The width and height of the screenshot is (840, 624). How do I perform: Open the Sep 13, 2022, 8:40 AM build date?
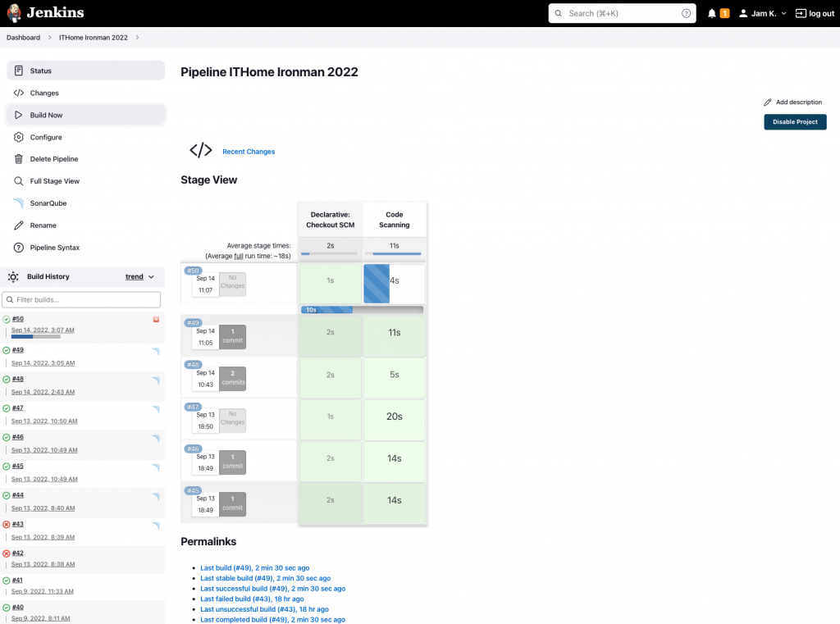click(43, 508)
